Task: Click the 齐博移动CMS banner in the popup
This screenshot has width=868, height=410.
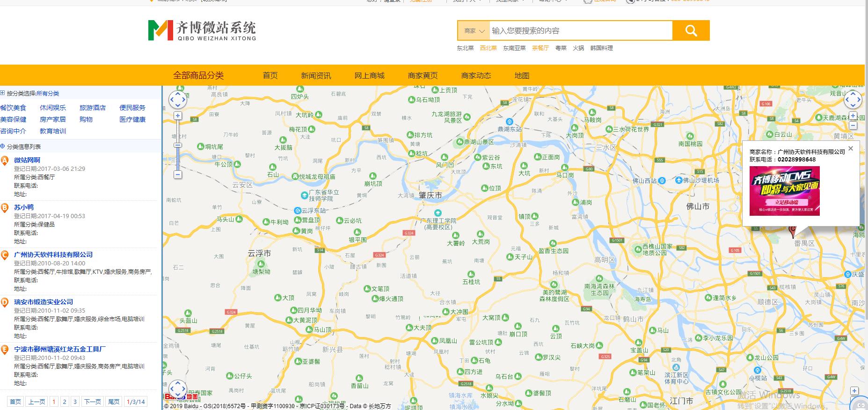Action: 784,191
